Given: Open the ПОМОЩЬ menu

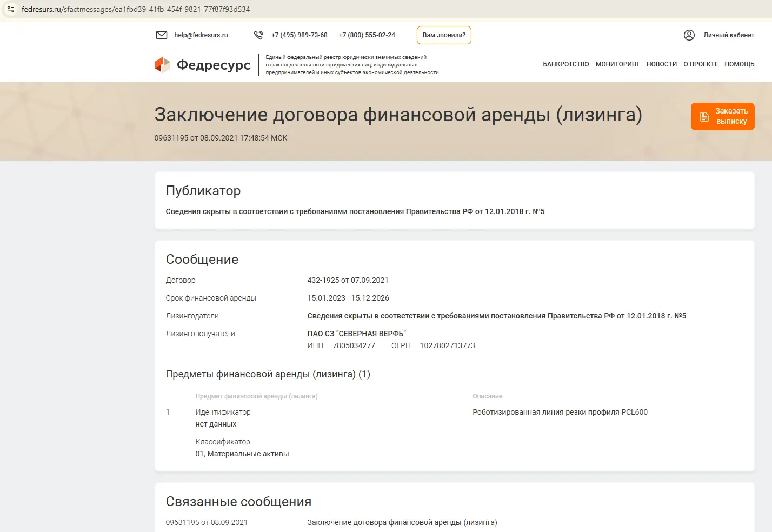Looking at the screenshot, I should click(x=740, y=64).
